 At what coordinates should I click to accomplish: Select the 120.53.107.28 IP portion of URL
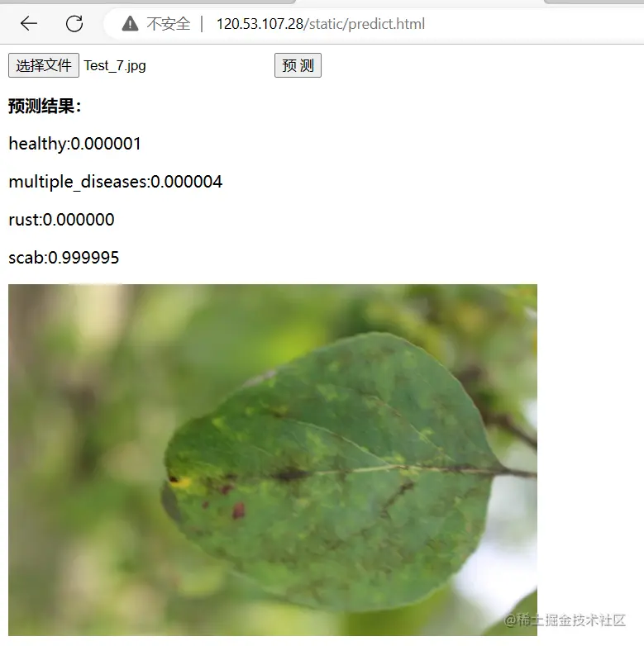point(260,24)
